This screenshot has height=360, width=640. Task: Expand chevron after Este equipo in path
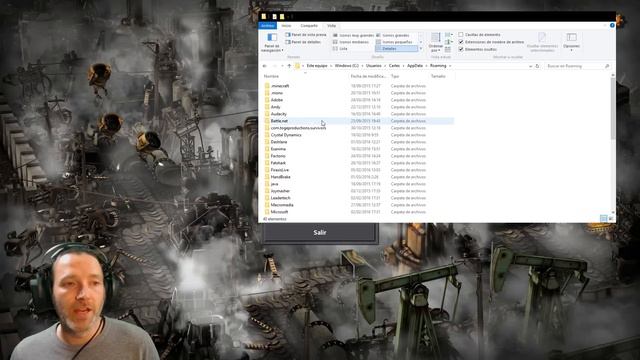click(331, 66)
